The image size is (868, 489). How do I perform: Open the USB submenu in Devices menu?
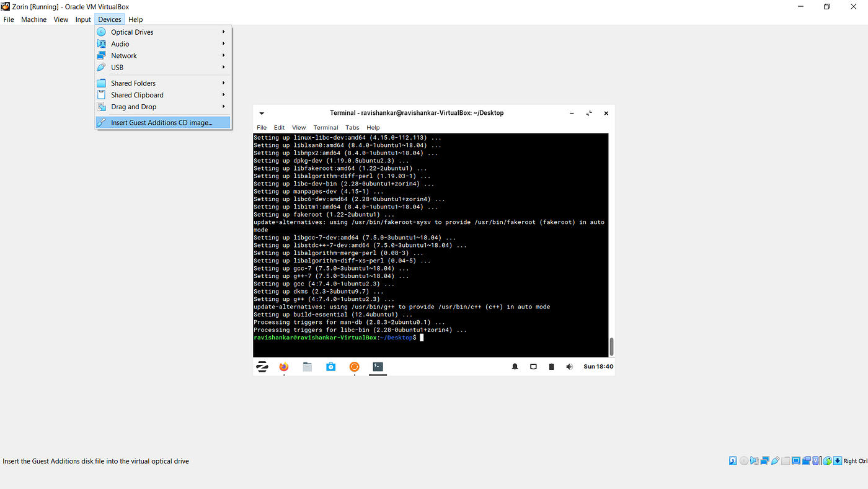(163, 67)
